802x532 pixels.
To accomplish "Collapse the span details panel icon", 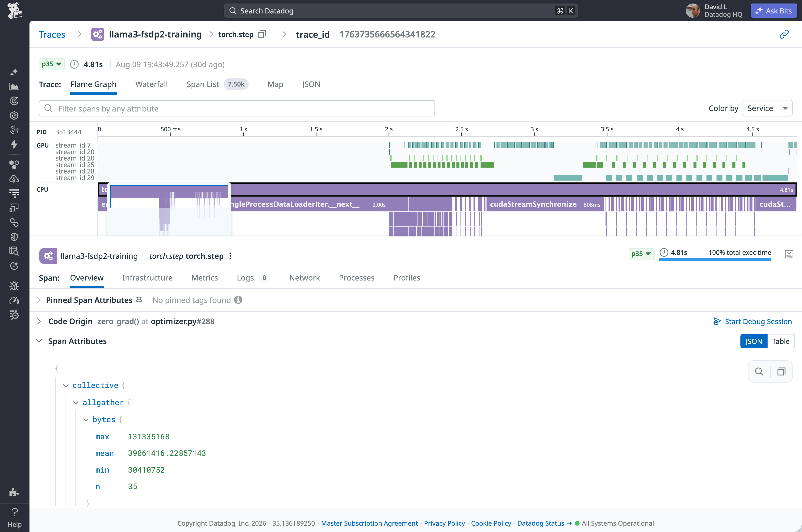I will pos(789,254).
